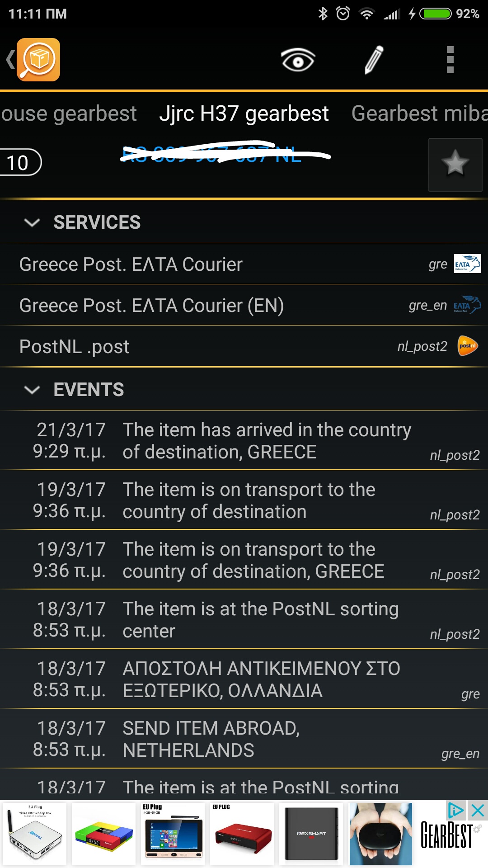
Task: Tap the pencil edit icon
Action: [x=374, y=60]
